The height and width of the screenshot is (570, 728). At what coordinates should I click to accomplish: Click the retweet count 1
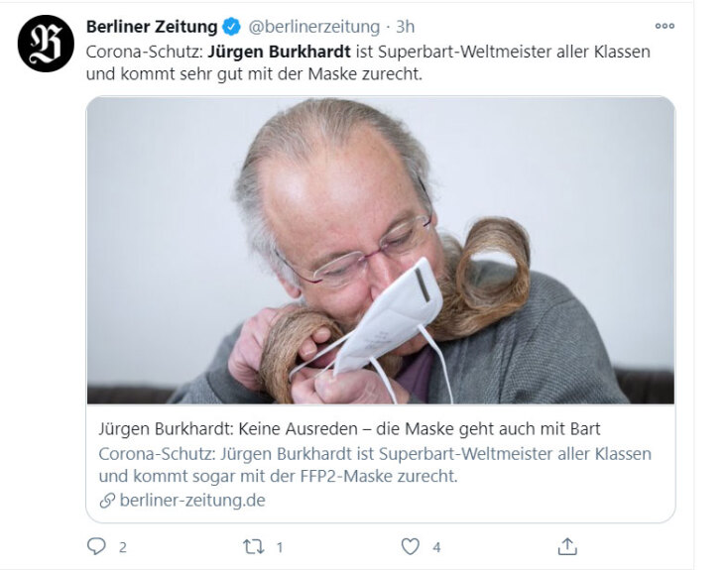point(280,548)
